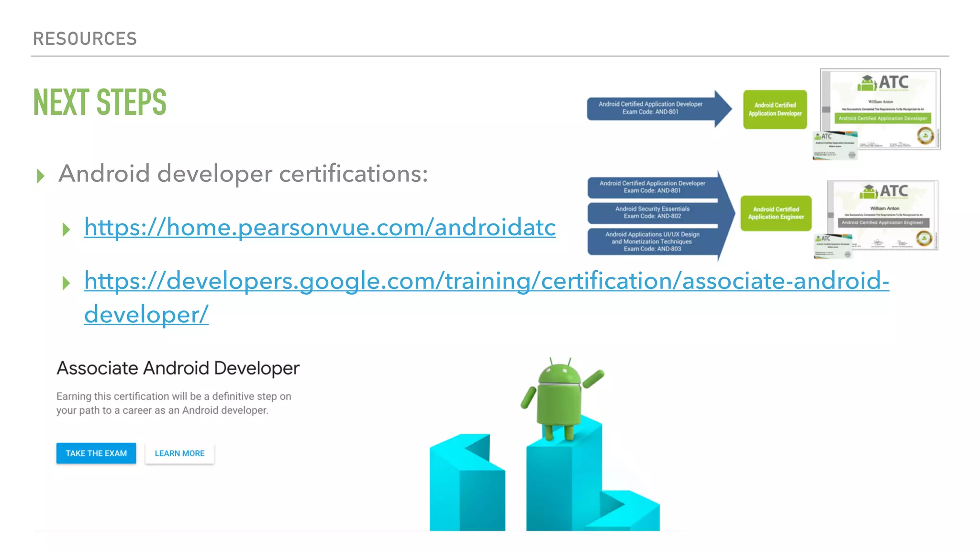Click the AND-801 bar in the three-exam group
980x551 pixels.
[x=653, y=187]
